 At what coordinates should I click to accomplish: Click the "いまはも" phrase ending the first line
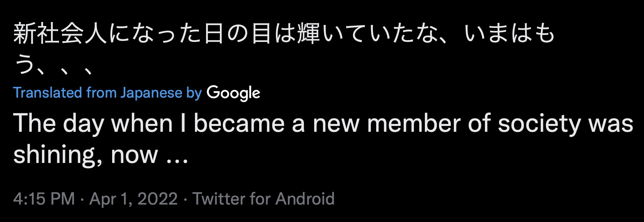pos(510,34)
